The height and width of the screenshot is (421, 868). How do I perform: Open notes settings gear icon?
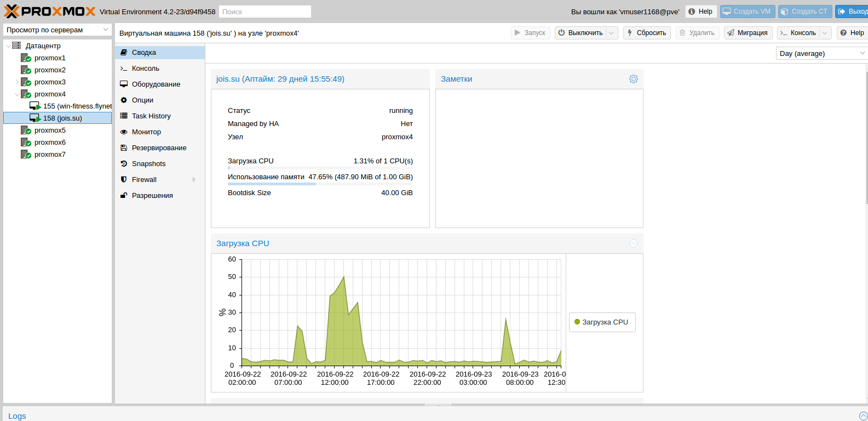click(634, 79)
